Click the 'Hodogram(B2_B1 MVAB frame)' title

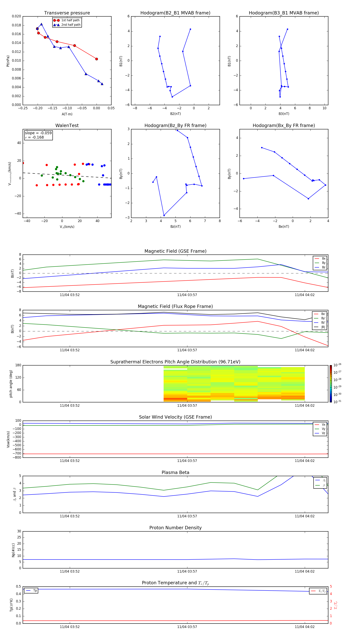(x=175, y=13)
